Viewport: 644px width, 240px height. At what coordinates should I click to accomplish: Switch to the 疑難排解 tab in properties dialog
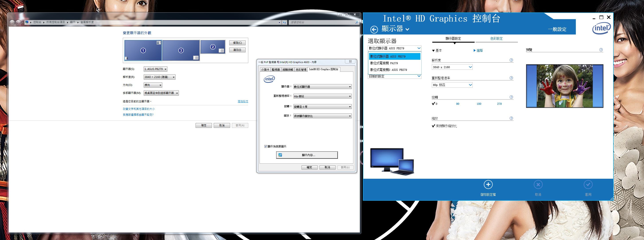(x=288, y=69)
